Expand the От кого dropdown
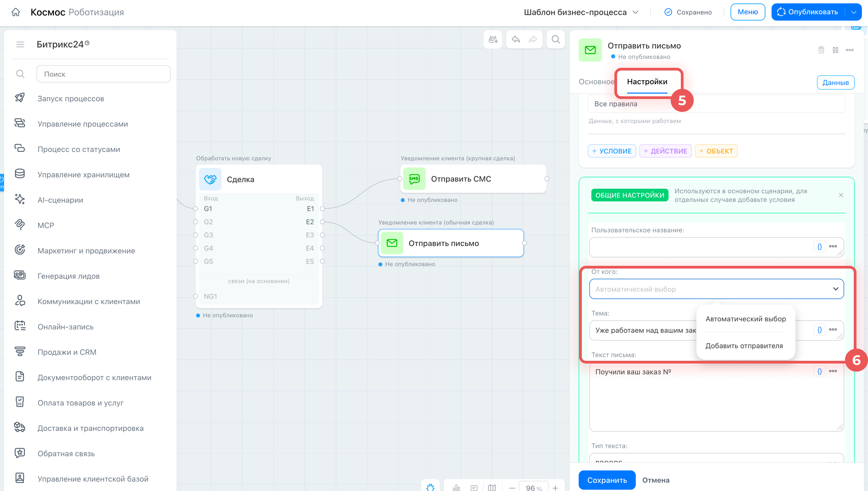The width and height of the screenshot is (868, 491). tap(716, 289)
